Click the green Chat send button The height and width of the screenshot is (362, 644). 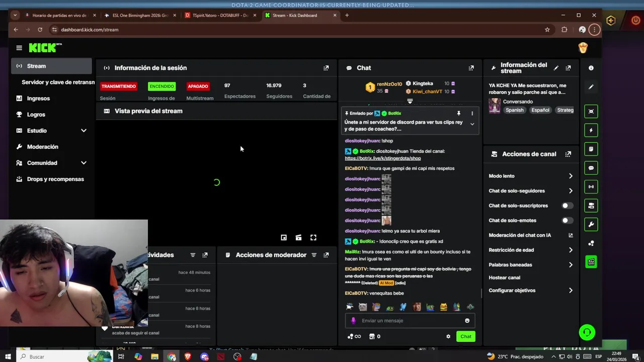click(466, 336)
